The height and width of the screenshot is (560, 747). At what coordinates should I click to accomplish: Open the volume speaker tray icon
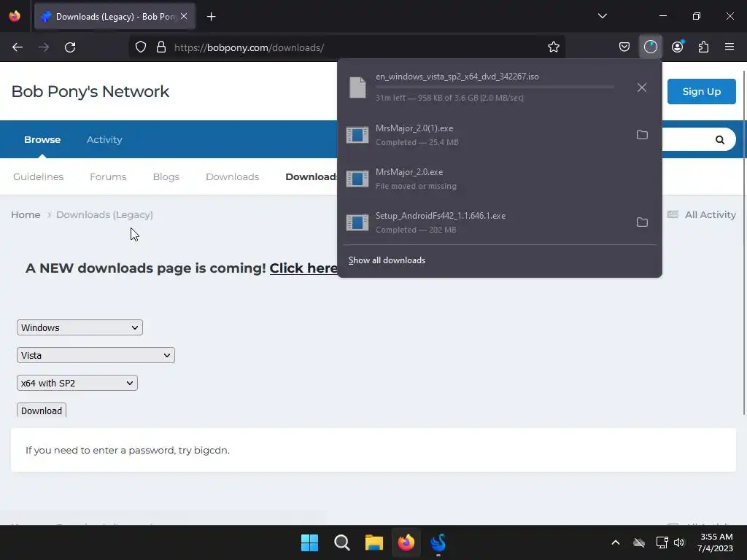(x=679, y=542)
